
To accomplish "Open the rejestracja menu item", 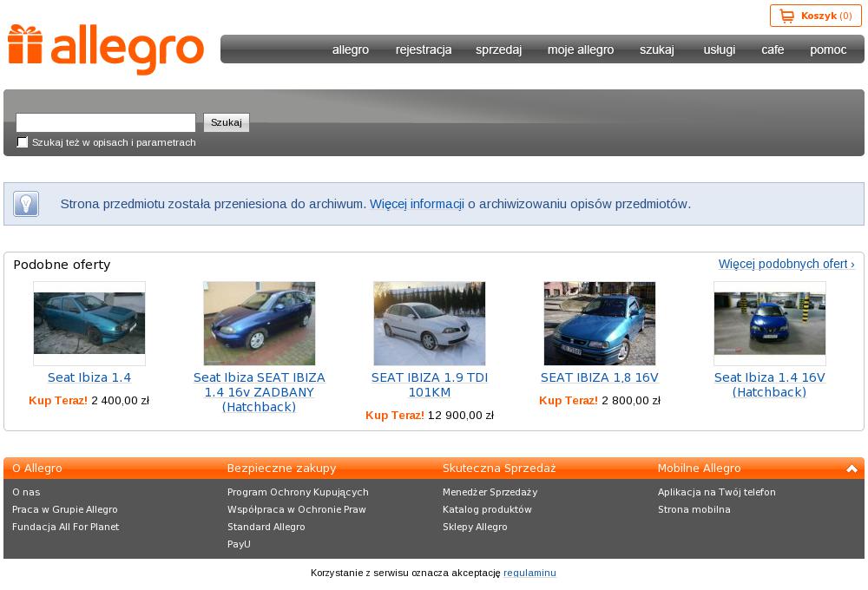I will point(424,49).
